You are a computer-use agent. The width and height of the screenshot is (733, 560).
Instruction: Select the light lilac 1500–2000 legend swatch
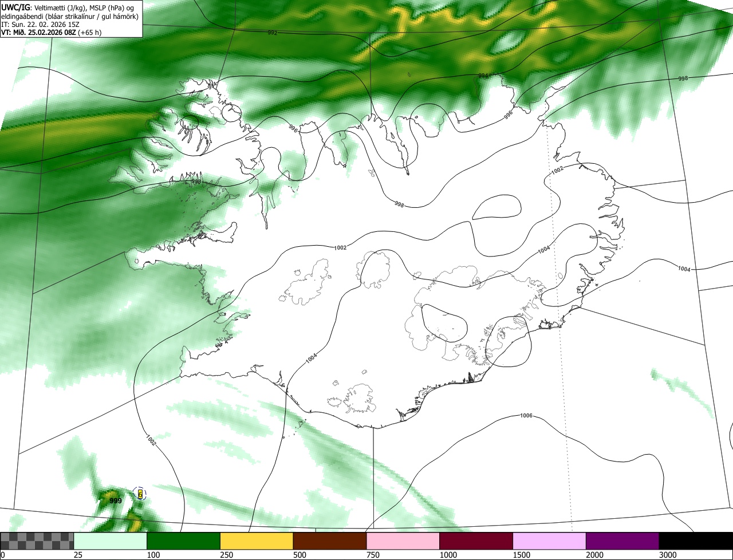pos(549,541)
